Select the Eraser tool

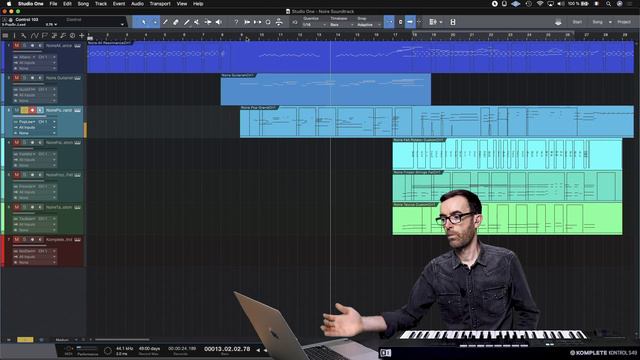tap(176, 22)
